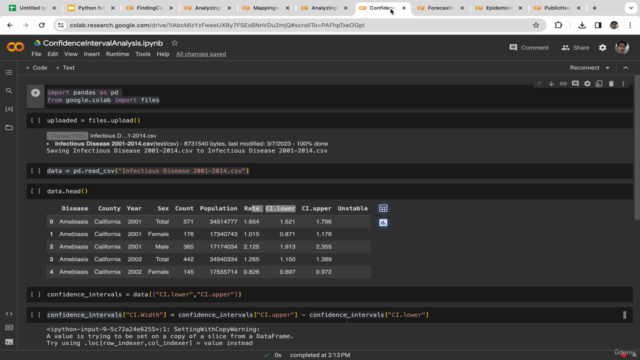Mirror cell in tab icon
This screenshot has height=360, width=640.
[x=599, y=84]
